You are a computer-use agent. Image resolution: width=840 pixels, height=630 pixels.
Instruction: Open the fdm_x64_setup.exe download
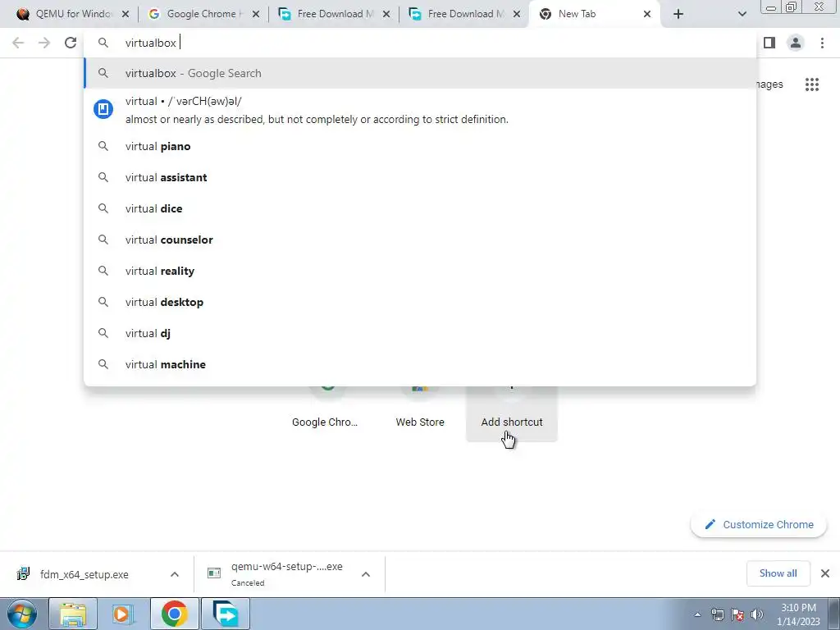[83, 574]
